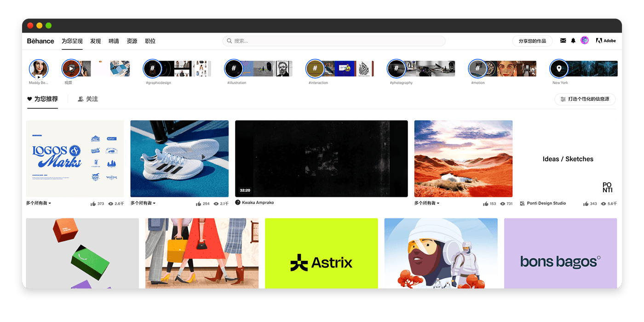Click the 分享您的作品 button
This screenshot has height=322, width=644.
click(532, 41)
